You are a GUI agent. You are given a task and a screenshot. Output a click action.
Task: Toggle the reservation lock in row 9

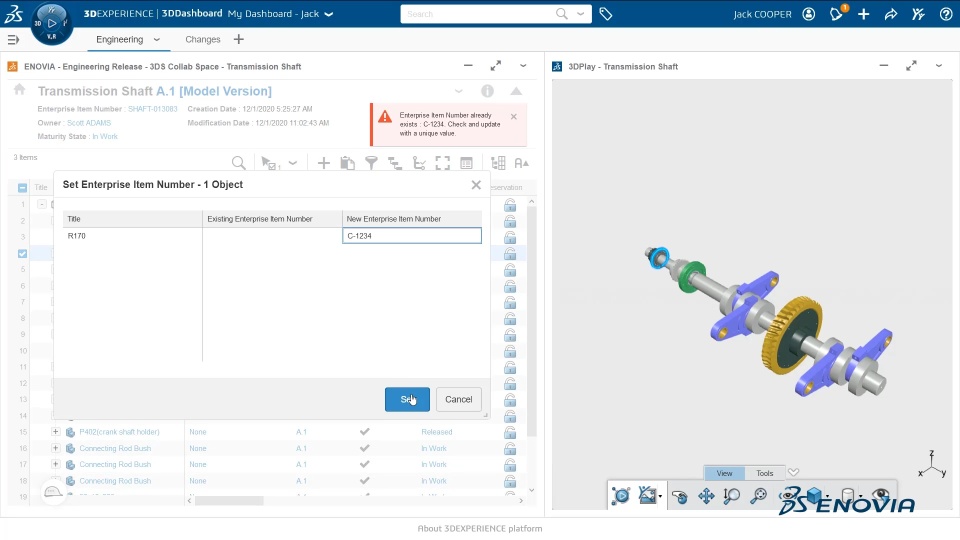coord(510,335)
